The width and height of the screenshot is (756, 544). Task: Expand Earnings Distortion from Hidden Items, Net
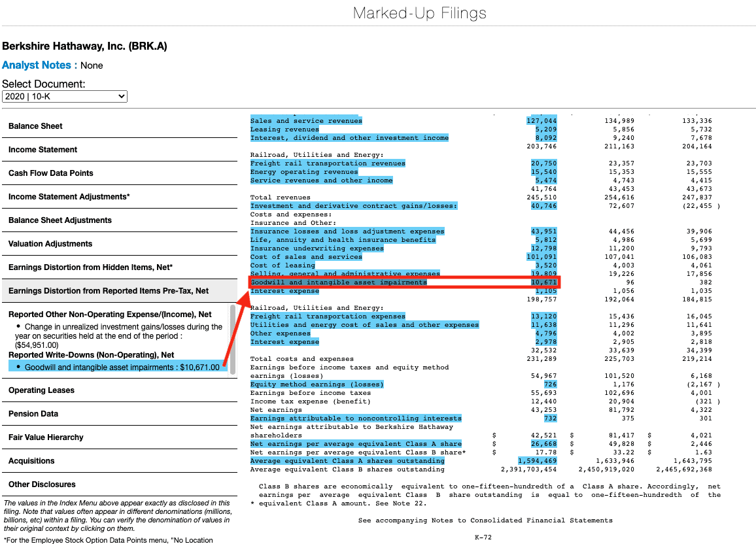point(120,267)
